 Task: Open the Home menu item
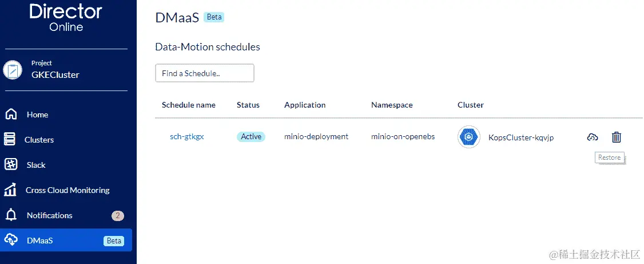37,115
